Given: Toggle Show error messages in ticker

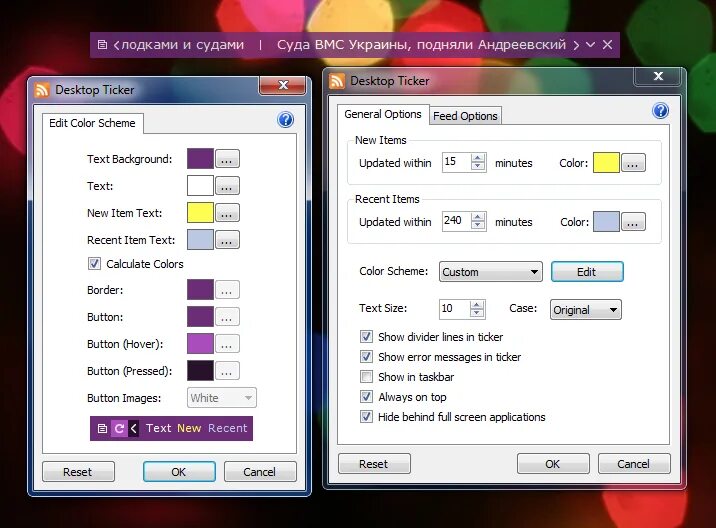Looking at the screenshot, I should pyautogui.click(x=366, y=357).
